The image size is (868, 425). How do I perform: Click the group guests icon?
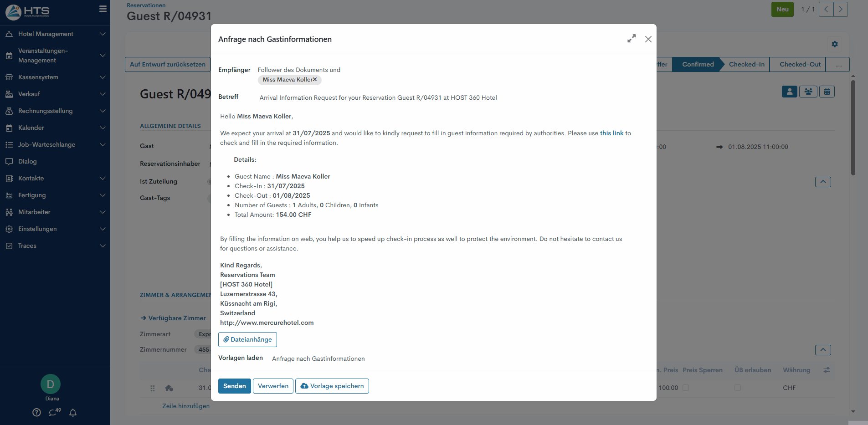(x=808, y=92)
